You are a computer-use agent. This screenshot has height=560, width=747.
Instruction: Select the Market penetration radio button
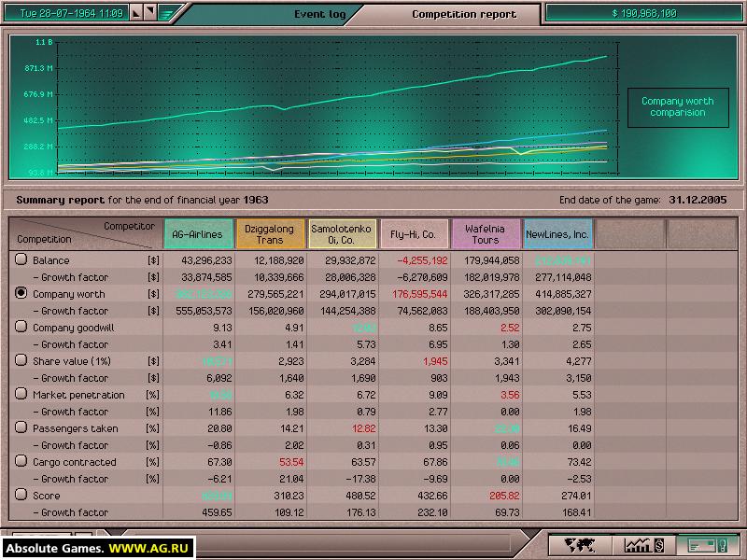pyautogui.click(x=21, y=395)
